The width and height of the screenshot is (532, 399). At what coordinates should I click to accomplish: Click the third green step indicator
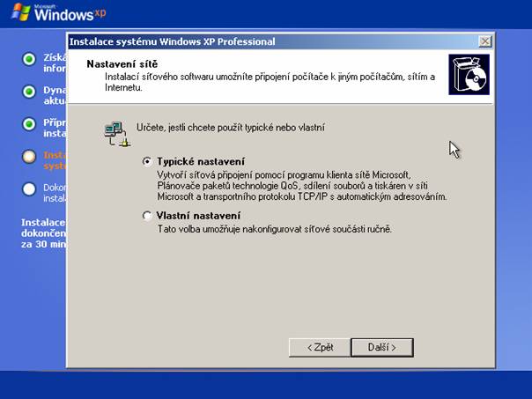pos(29,124)
